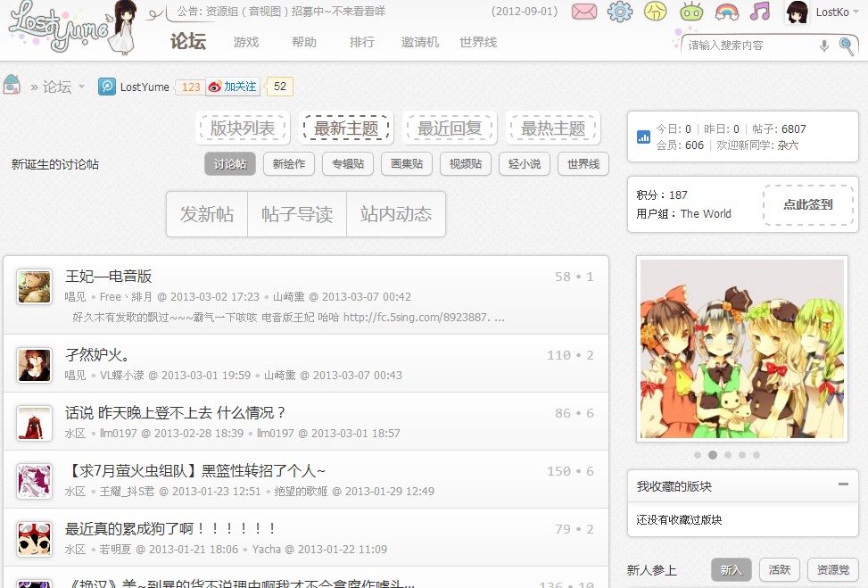Select the last slideshow dot
Viewport: 868px width, 588px height.
tap(756, 455)
